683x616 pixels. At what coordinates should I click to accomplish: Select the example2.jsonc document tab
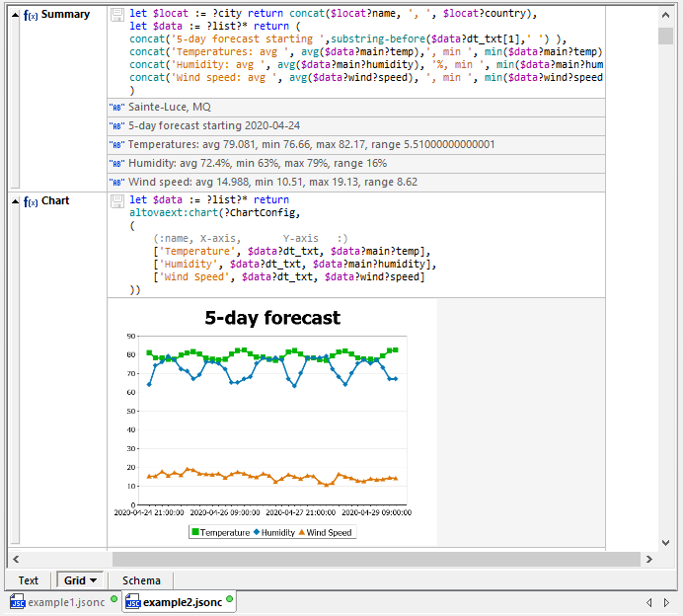[x=182, y=602]
